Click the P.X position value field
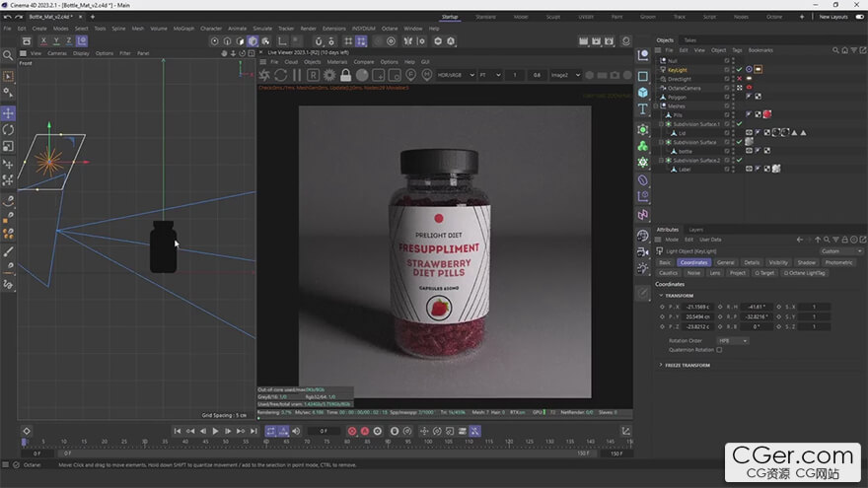This screenshot has width=868, height=488. pyautogui.click(x=697, y=307)
